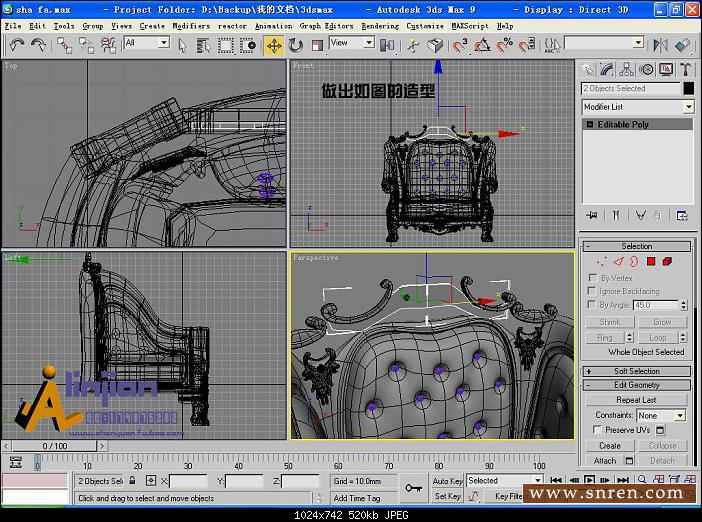Toggle 3D Snaps in the toolbar
The image size is (702, 522).
(x=460, y=45)
